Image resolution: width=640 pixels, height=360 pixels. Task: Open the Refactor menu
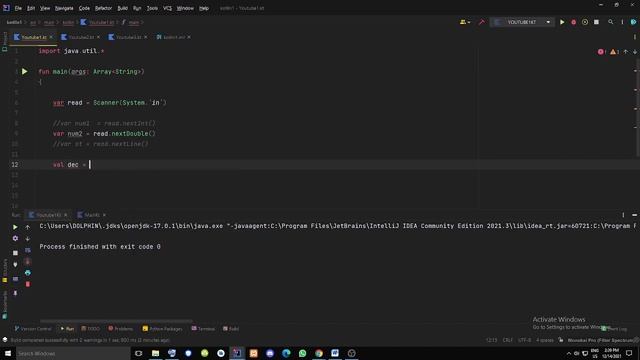103,8
